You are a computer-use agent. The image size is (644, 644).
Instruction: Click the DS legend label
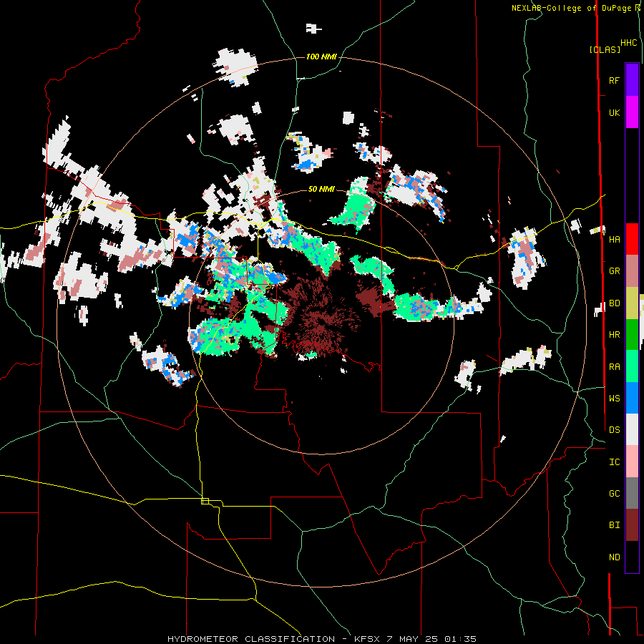614,430
